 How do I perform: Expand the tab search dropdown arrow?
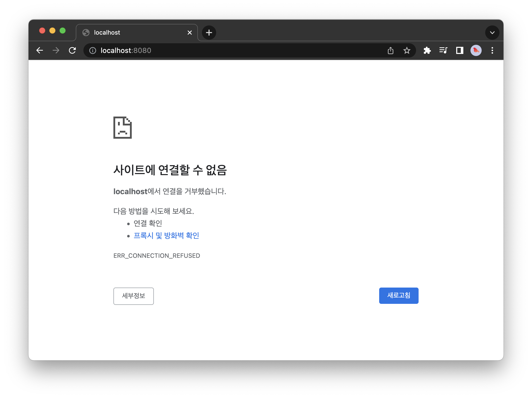pos(492,33)
